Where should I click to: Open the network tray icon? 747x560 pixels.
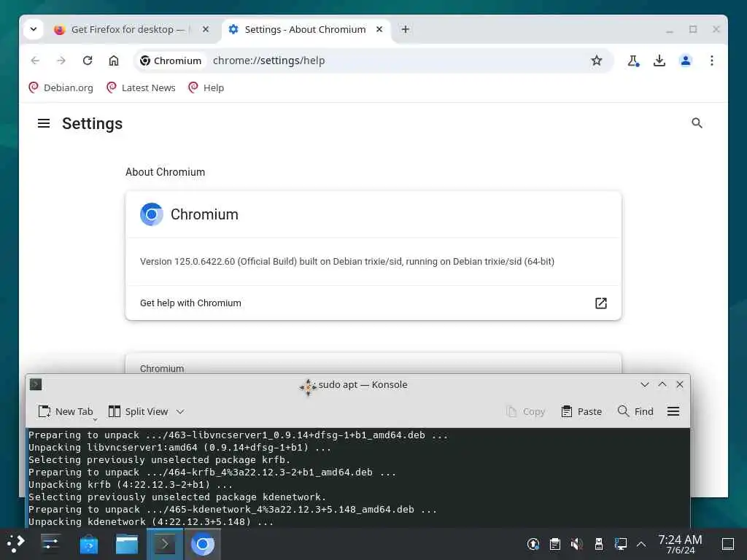tap(621, 544)
